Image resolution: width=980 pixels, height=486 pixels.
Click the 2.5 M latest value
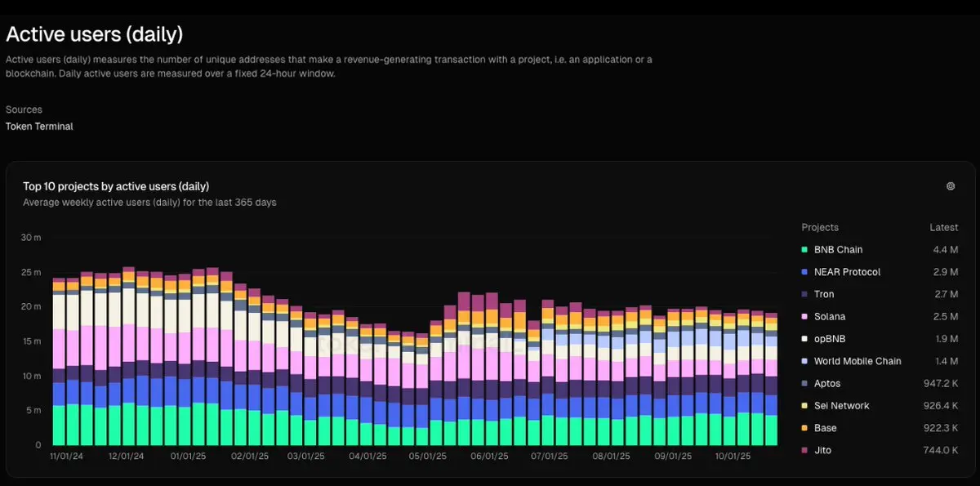point(946,316)
